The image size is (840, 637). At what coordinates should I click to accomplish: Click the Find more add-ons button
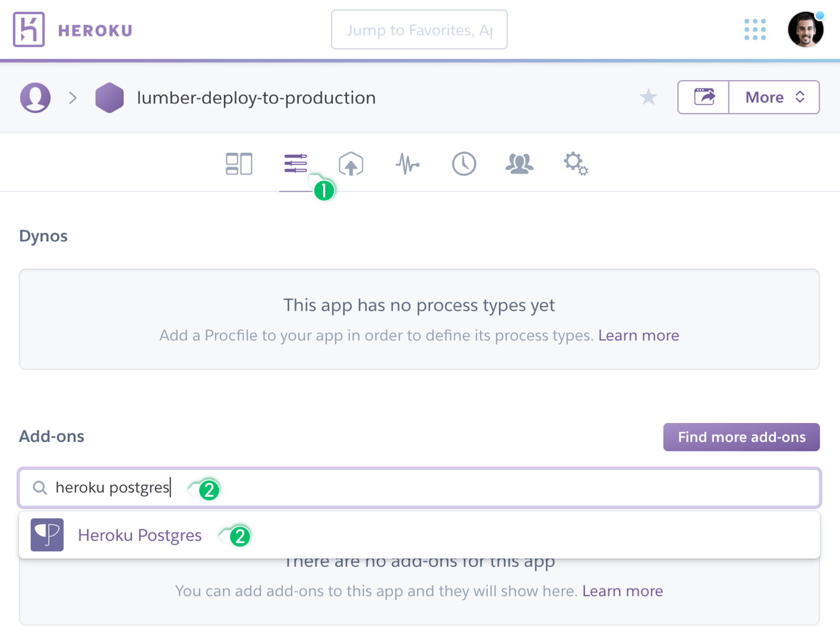pos(741,437)
